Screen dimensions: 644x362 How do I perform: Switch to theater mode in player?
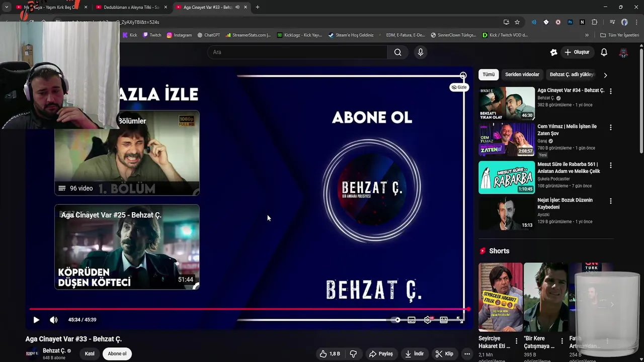click(x=444, y=320)
